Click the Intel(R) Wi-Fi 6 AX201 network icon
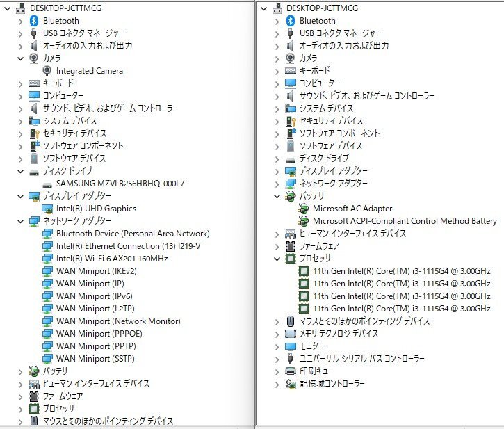The width and height of the screenshot is (504, 429). point(47,259)
